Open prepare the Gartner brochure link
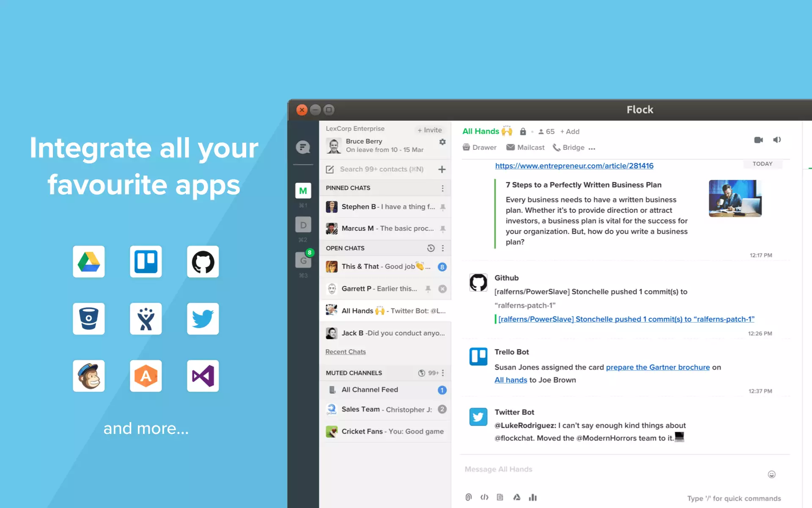This screenshot has width=812, height=508. (658, 367)
